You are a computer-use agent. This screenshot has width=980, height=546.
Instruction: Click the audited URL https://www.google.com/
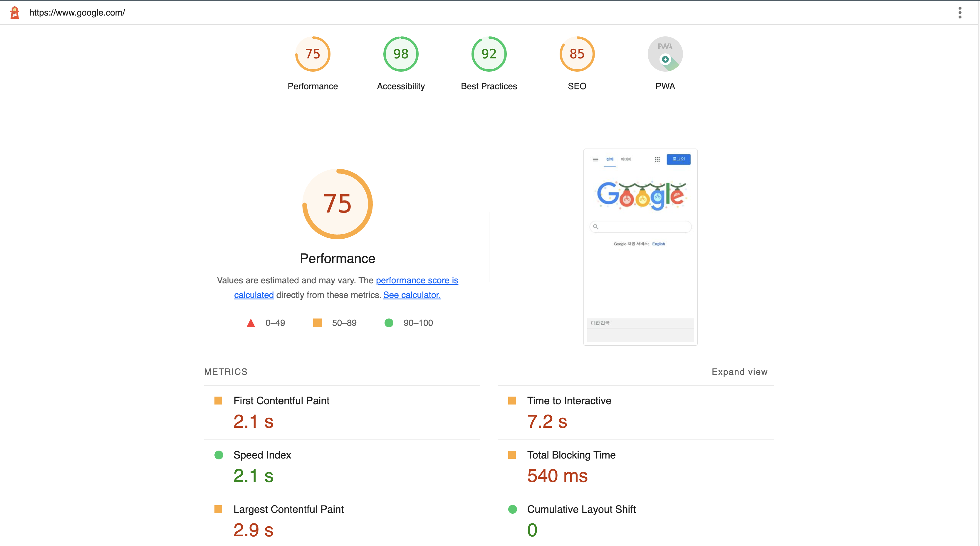77,13
